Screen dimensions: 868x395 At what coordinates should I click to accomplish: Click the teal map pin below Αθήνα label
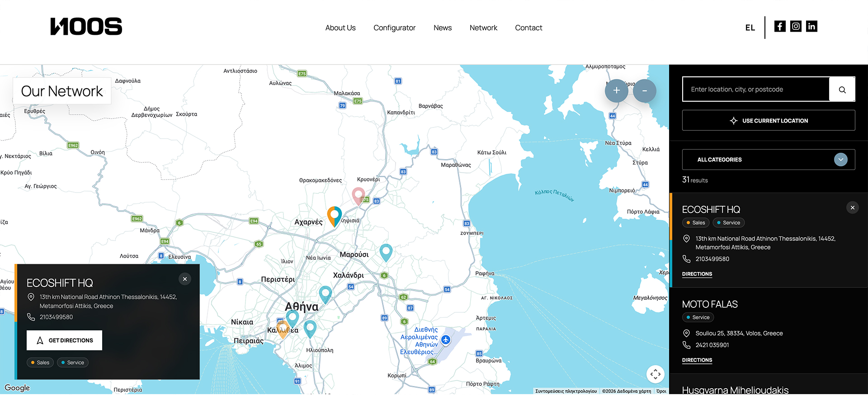click(292, 319)
